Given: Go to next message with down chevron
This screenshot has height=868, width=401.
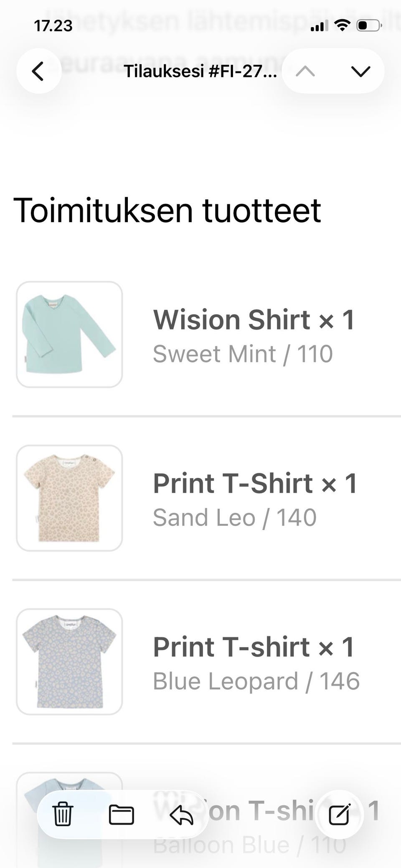Looking at the screenshot, I should (360, 71).
